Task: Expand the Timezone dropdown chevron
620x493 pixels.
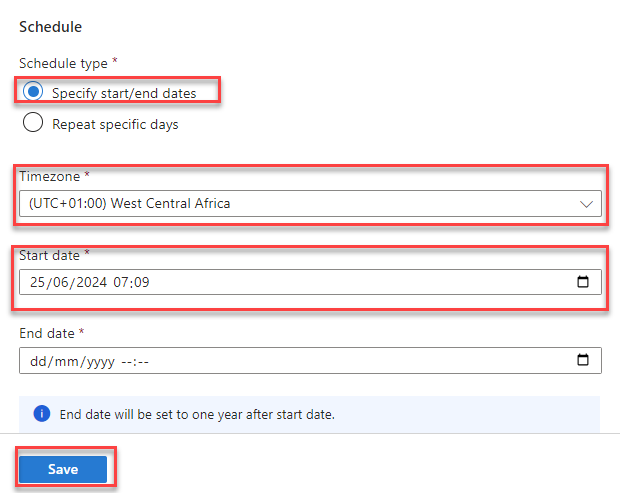Action: coord(586,204)
